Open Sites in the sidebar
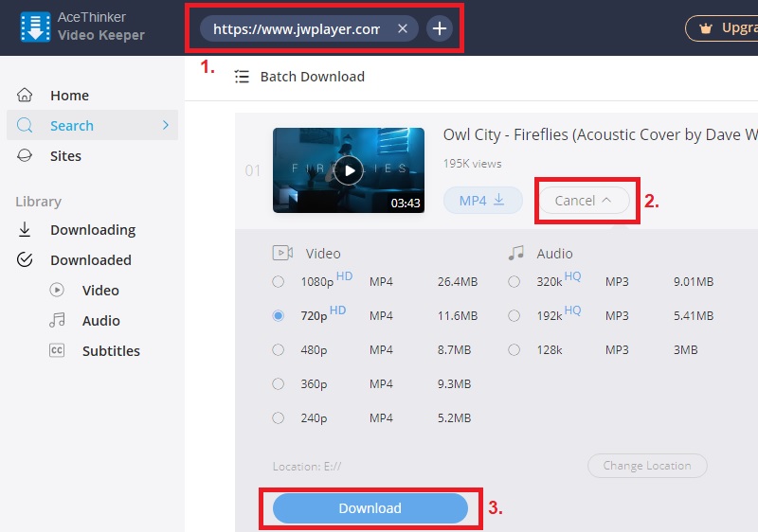This screenshot has height=532, width=758. click(x=65, y=156)
